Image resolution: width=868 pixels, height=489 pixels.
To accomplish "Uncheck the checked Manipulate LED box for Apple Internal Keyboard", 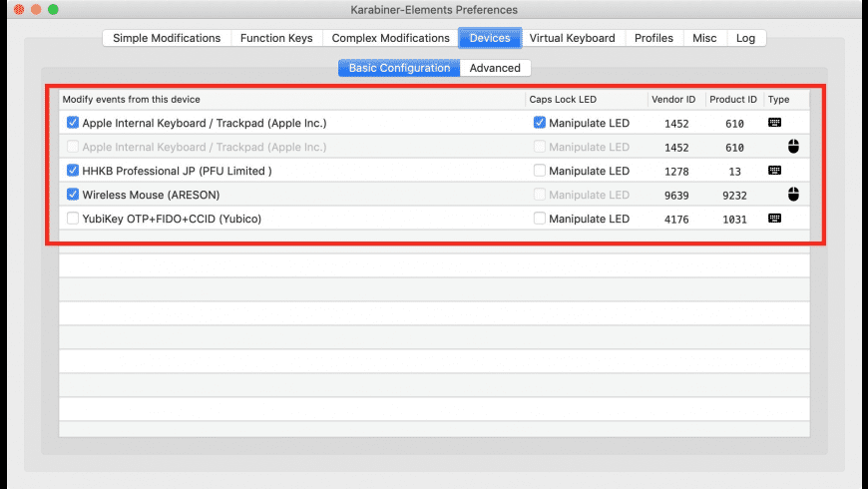I will click(539, 123).
